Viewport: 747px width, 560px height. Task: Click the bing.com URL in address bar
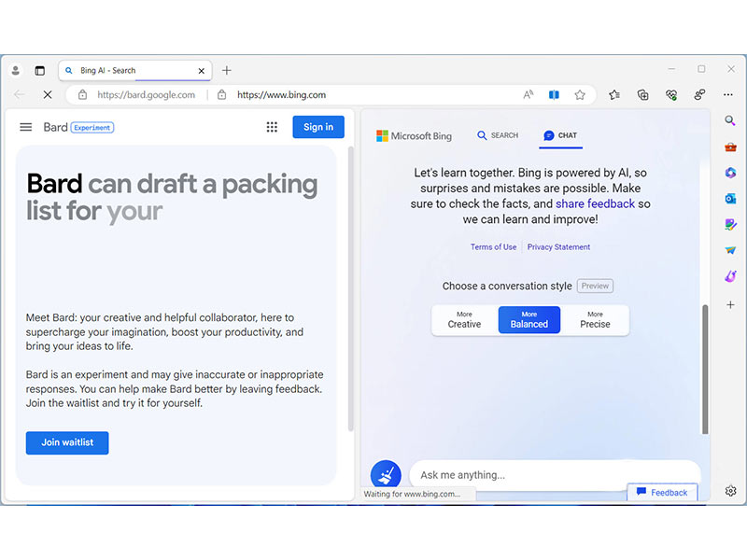coord(282,95)
